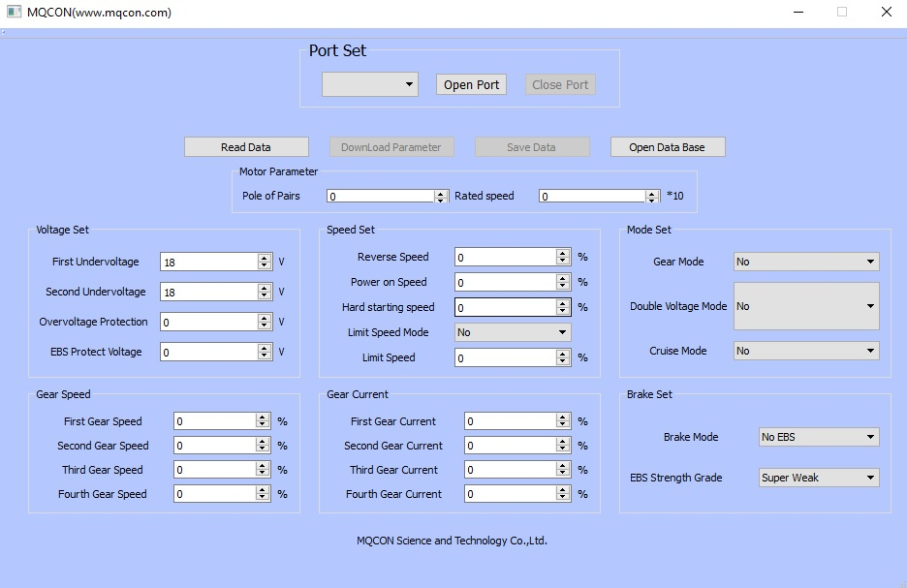This screenshot has height=588, width=907.
Task: Increase Pole of Pairs value
Action: pos(441,192)
